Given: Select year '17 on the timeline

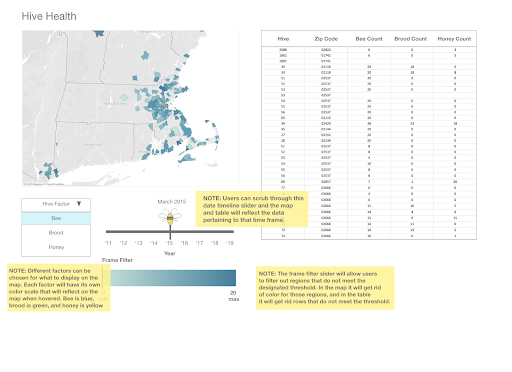Looking at the screenshot, I should click(x=199, y=243).
